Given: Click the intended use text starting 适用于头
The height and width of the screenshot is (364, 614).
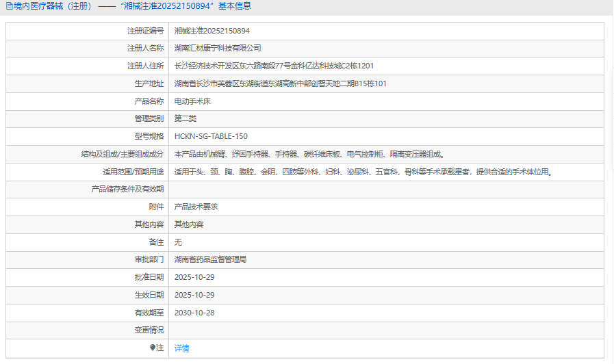Looking at the screenshot, I should (x=363, y=172).
